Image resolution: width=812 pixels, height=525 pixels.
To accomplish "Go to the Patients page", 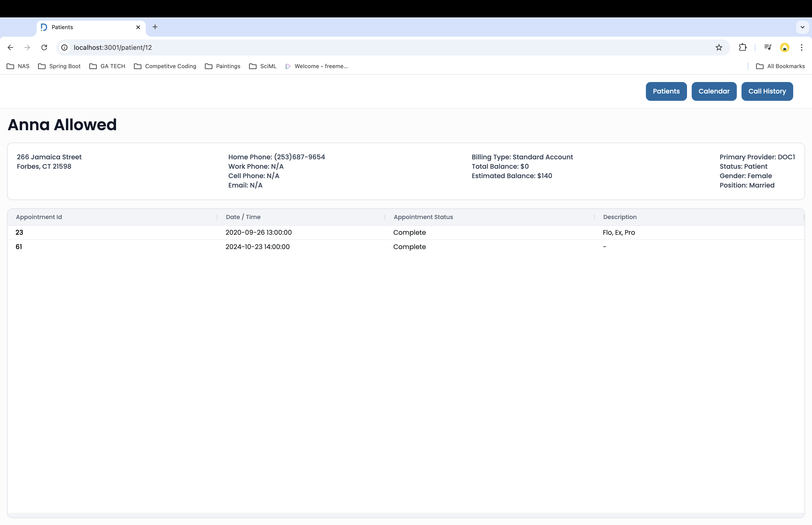I will [x=666, y=91].
